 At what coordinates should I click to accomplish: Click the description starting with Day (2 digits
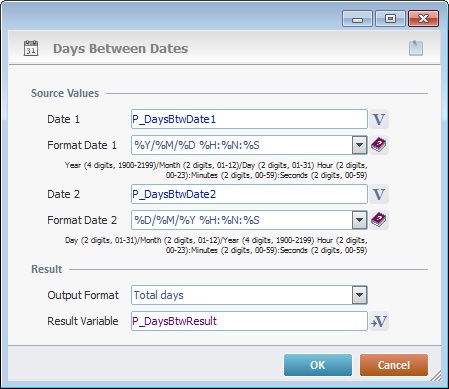[216, 245]
